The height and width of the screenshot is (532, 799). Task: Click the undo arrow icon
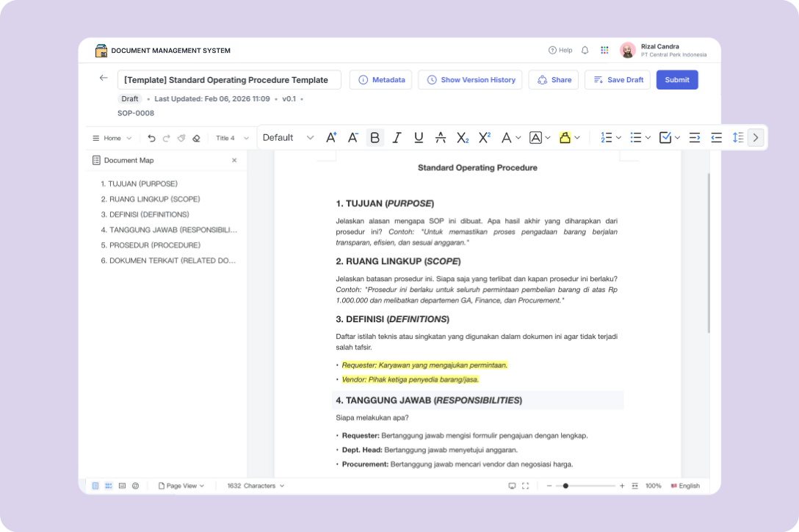[151, 138]
